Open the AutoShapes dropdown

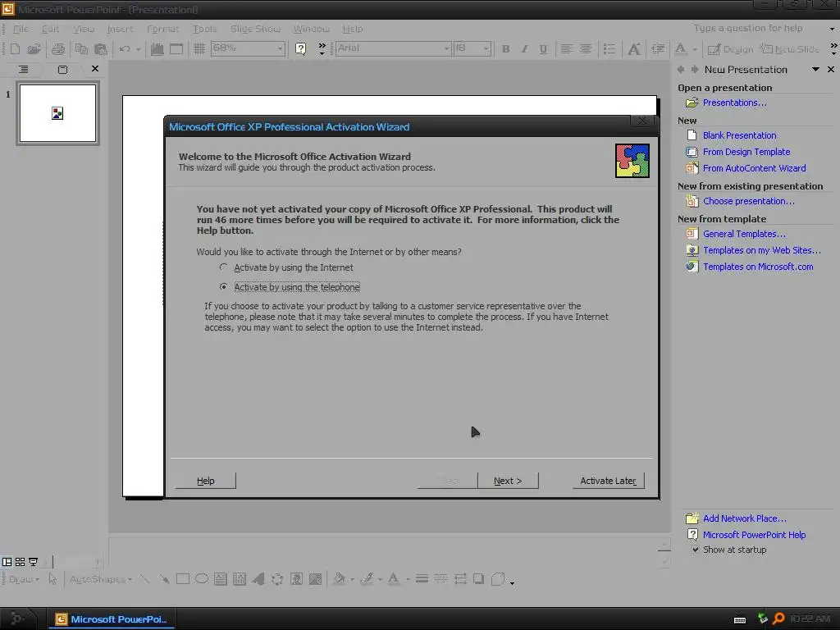click(x=101, y=579)
